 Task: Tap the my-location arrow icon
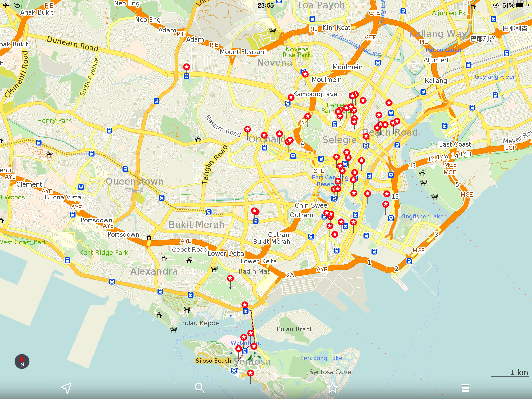(x=66, y=388)
